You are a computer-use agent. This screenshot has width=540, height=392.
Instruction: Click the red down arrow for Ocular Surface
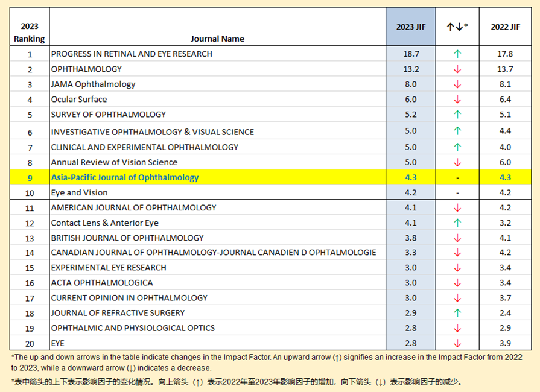click(457, 100)
